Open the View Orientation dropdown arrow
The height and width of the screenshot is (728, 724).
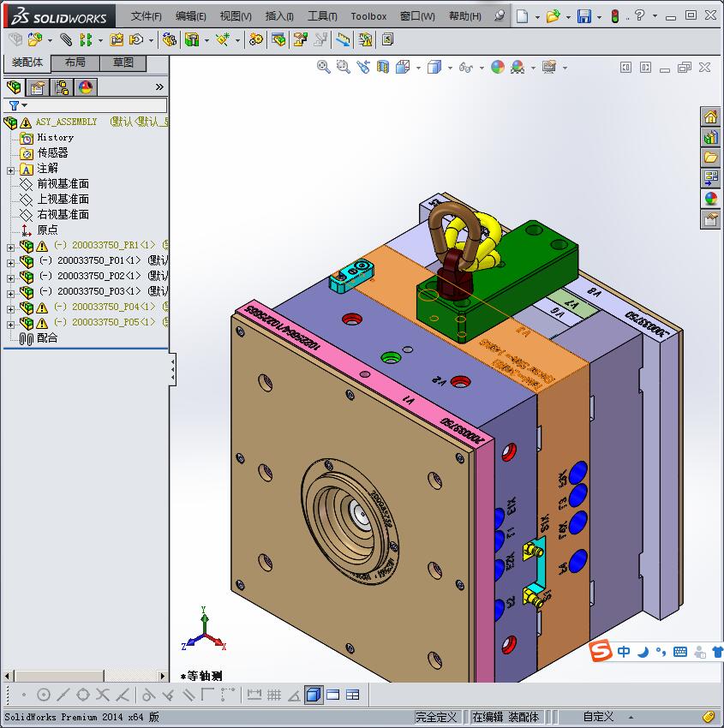(x=418, y=68)
